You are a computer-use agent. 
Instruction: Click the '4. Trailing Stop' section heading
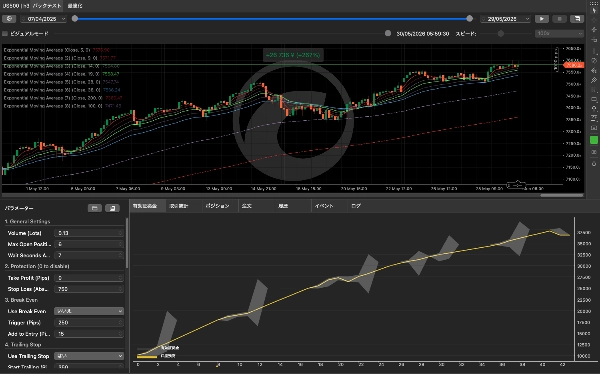click(x=23, y=345)
